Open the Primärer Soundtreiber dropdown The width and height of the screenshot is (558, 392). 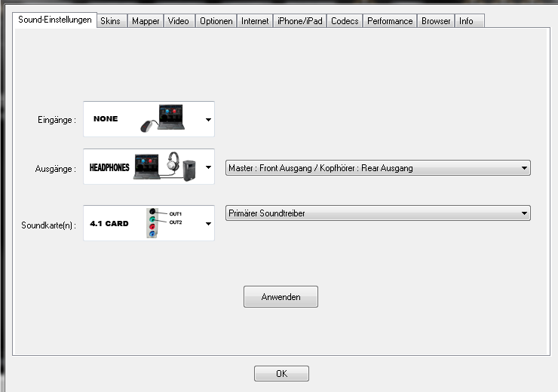click(x=378, y=213)
